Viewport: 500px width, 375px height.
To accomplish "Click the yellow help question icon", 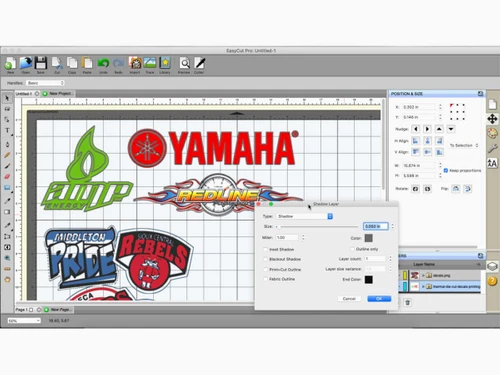I will [492, 281].
